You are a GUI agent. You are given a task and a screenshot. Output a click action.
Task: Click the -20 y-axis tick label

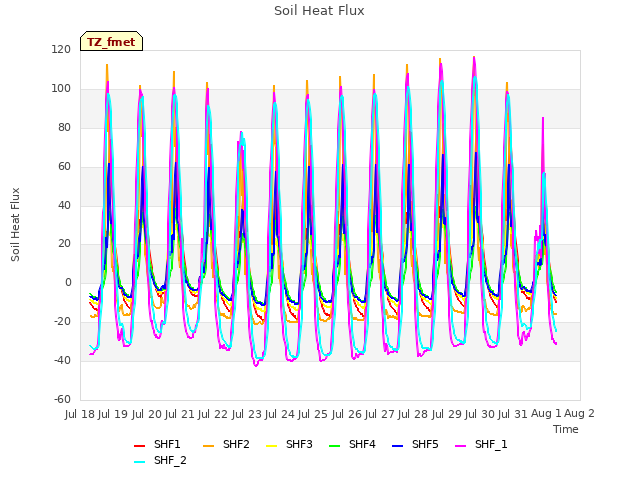(x=62, y=322)
